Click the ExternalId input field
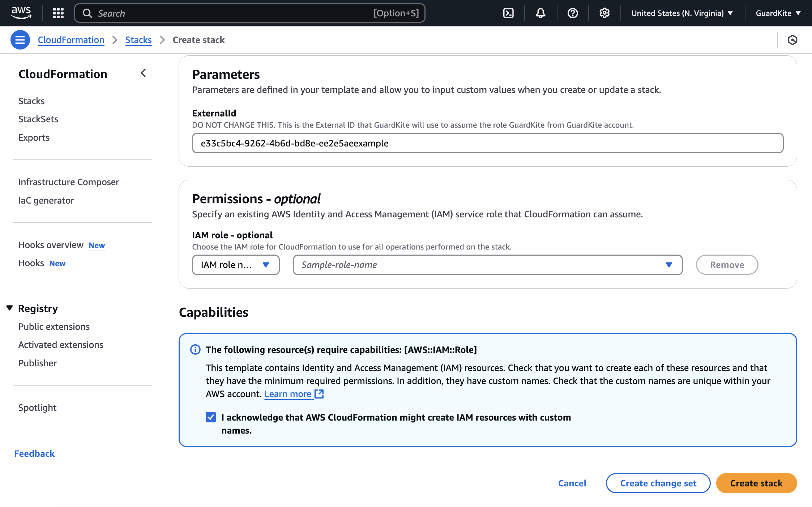The height and width of the screenshot is (507, 812). coord(487,142)
